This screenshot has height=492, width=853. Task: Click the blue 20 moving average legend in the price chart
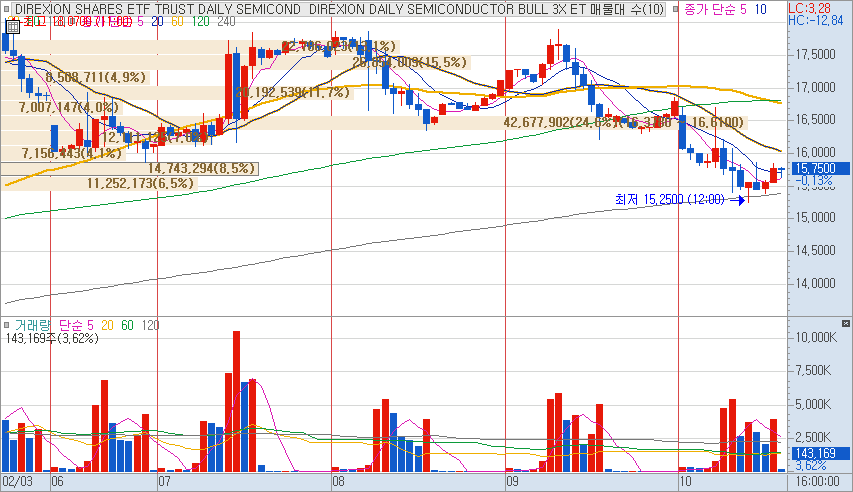[157, 22]
